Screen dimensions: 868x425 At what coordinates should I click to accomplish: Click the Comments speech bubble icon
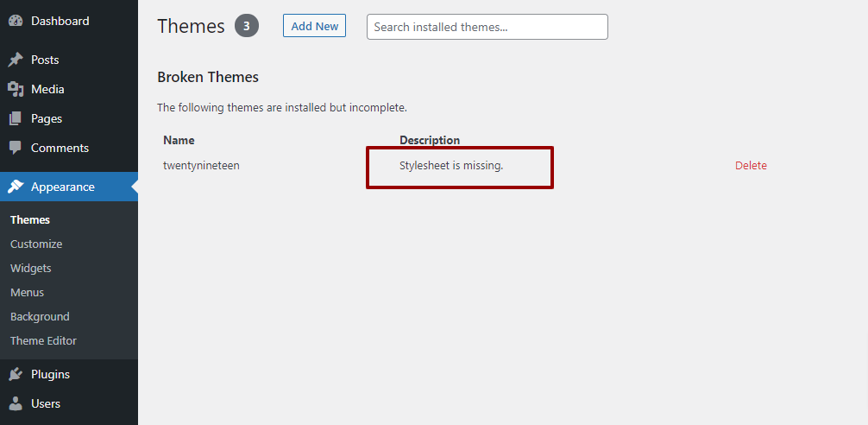point(16,149)
